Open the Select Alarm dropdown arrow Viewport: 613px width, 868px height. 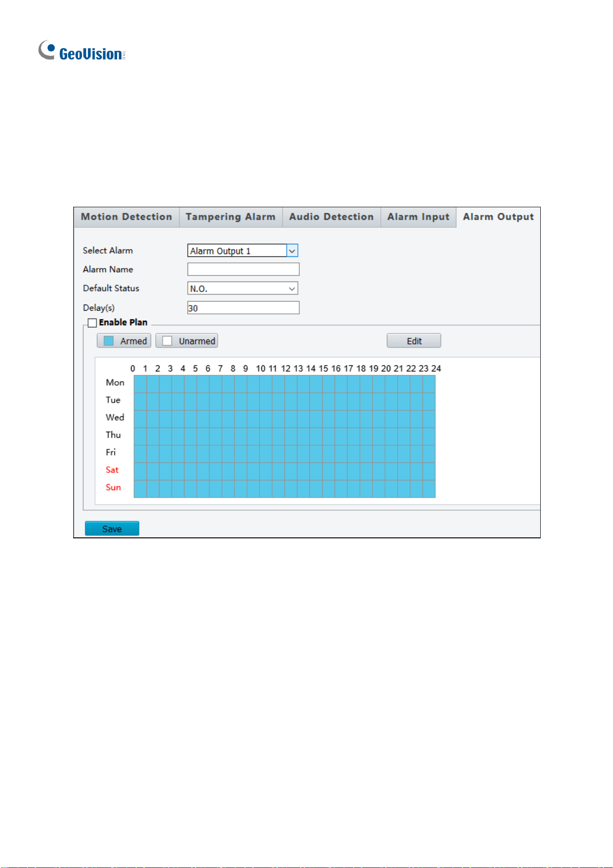[292, 251]
